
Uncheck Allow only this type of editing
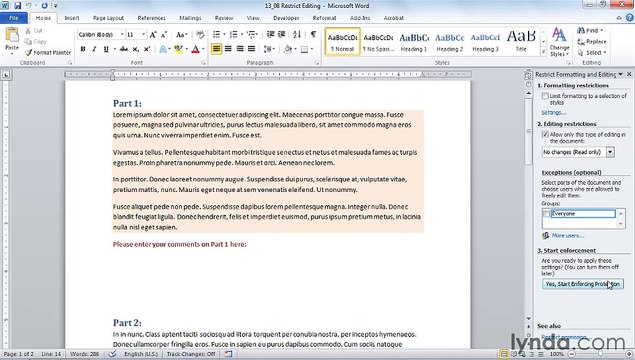click(545, 134)
